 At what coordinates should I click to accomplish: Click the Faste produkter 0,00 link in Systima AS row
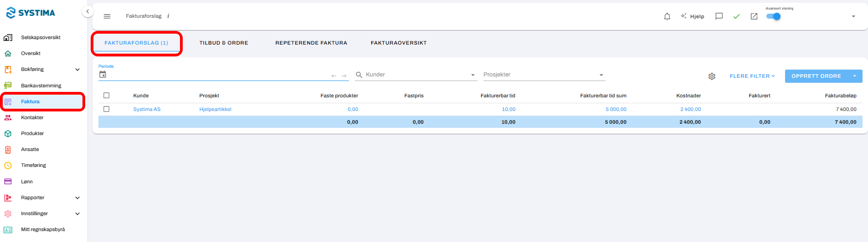click(x=353, y=109)
